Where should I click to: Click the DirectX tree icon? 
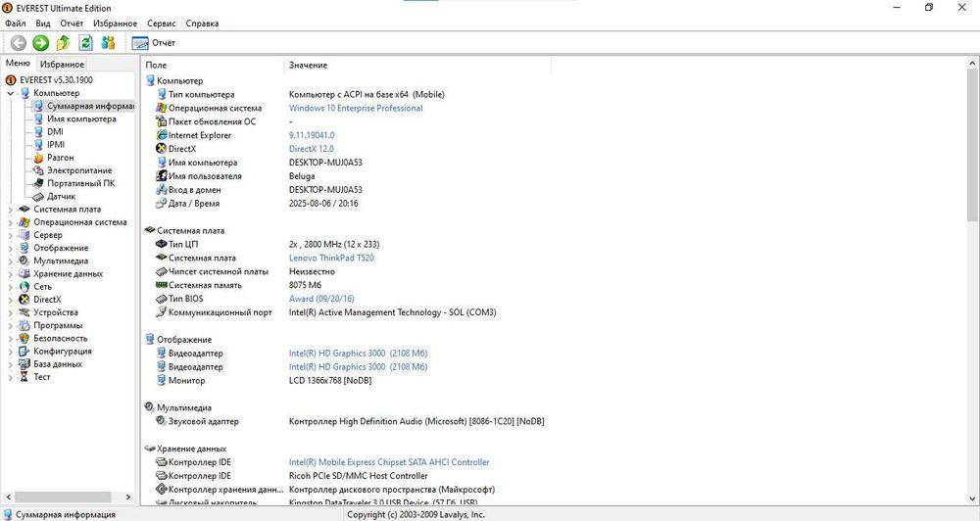(24, 300)
